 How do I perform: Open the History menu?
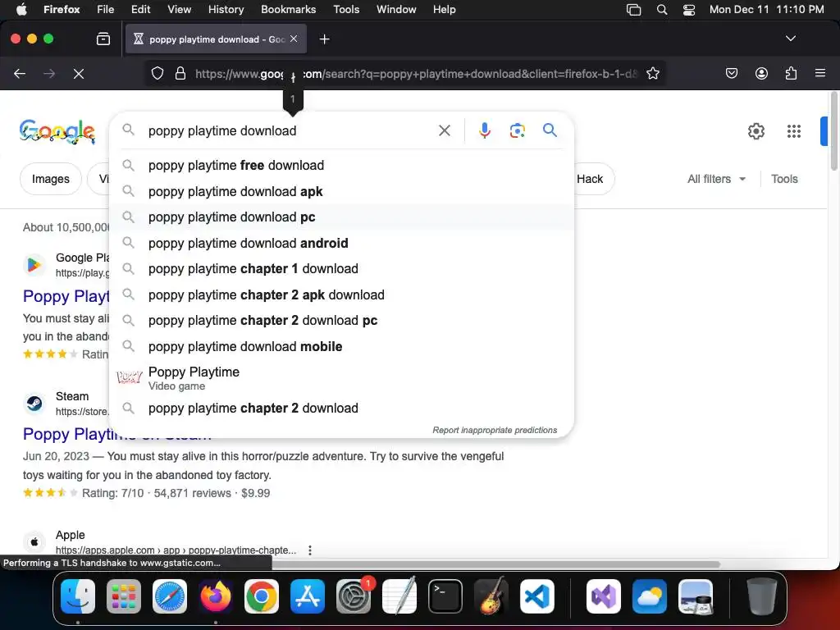pyautogui.click(x=226, y=9)
